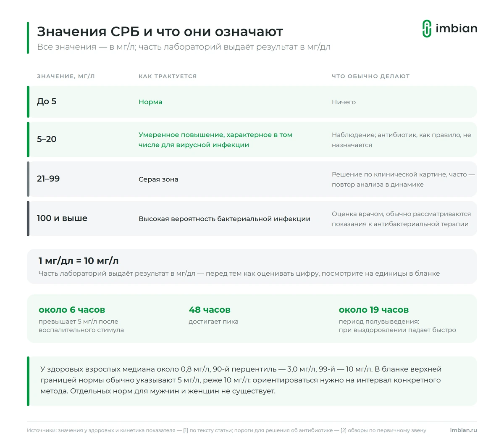The width and height of the screenshot is (504, 443).
Task: Click "Наблюдение; антибиотик, как правило" cell
Action: click(402, 140)
